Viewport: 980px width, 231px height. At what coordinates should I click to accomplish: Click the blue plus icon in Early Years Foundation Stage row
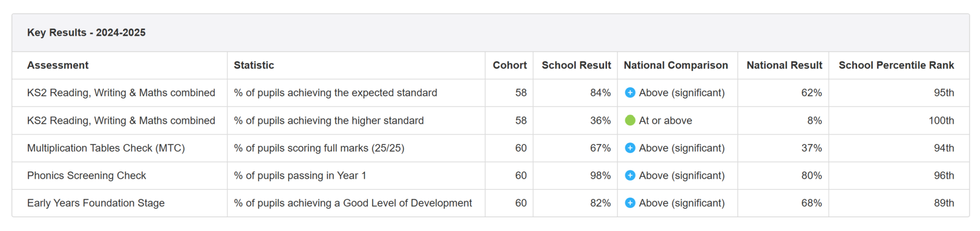pos(630,203)
